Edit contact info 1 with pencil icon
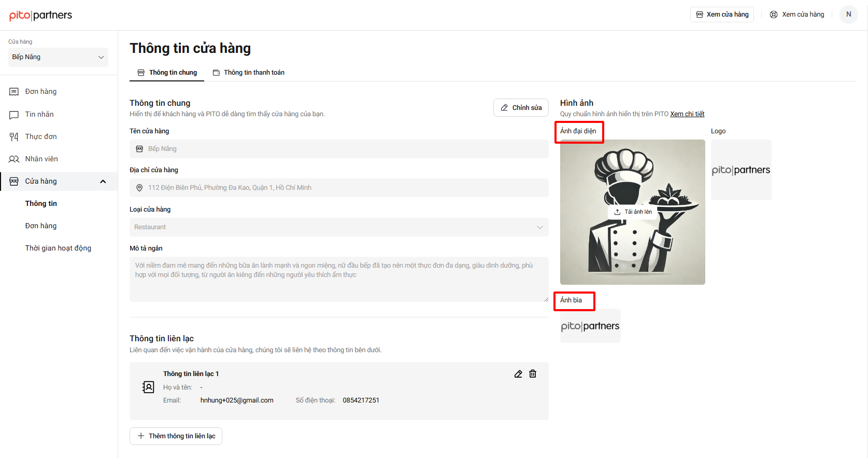The width and height of the screenshot is (868, 458). point(518,374)
